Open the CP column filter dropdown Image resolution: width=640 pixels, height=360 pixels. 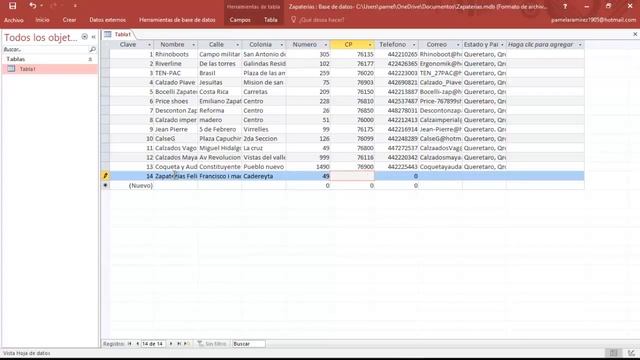370,44
